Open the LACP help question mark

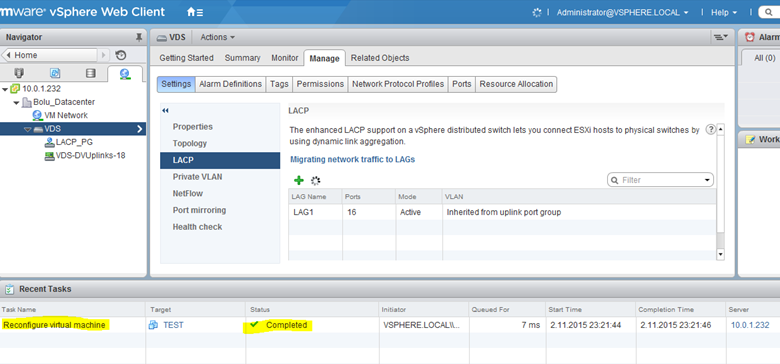[x=710, y=129]
